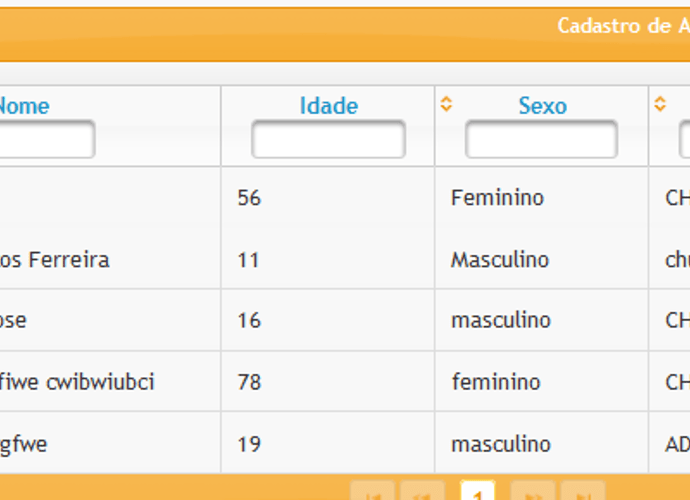Viewport: 690px width, 500px height.
Task: Sort table by Idade header
Action: click(328, 106)
